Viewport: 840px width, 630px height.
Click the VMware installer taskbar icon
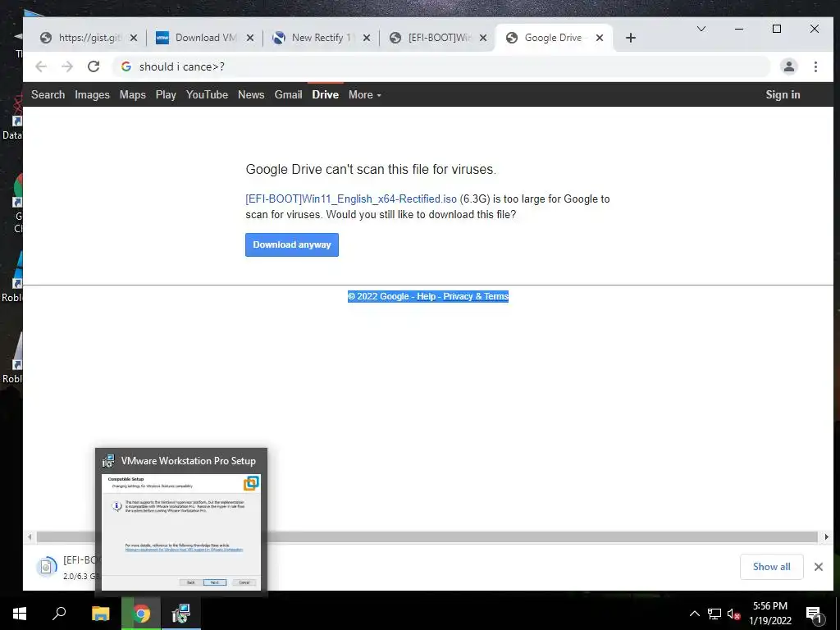point(181,614)
